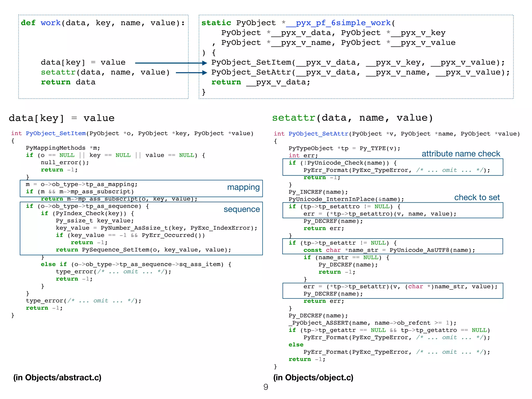
Task: Click the '(in Objects/abstract.c)' caption
Action: 57,377
